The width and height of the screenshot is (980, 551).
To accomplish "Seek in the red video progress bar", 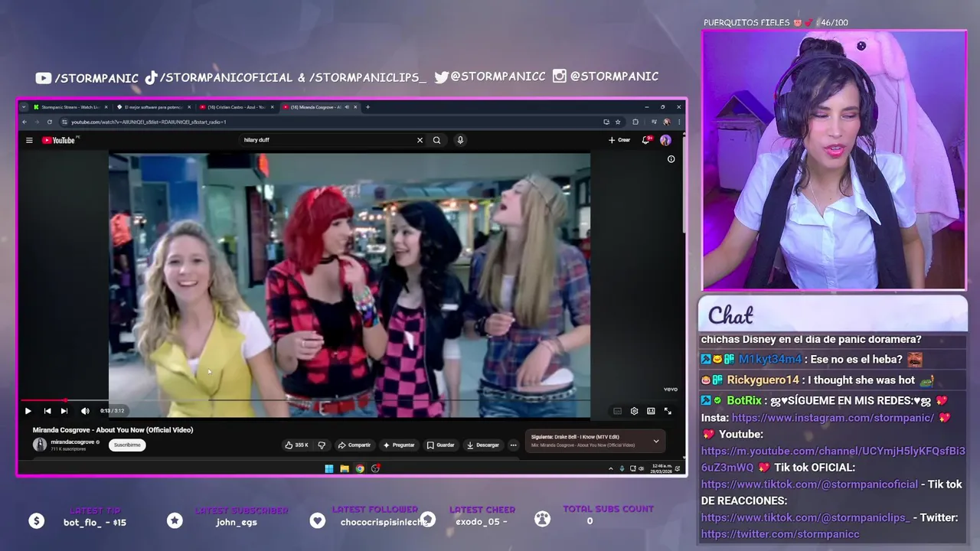I will [351, 400].
